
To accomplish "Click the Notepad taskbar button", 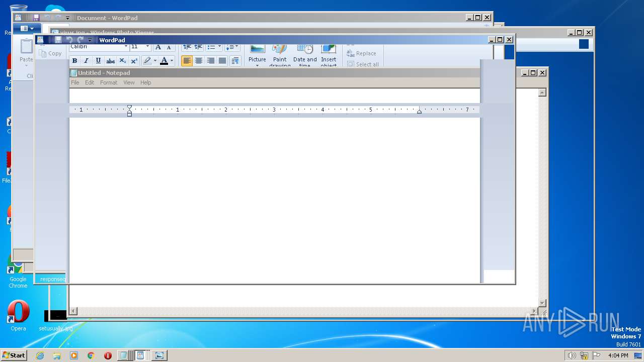I will tap(123, 355).
